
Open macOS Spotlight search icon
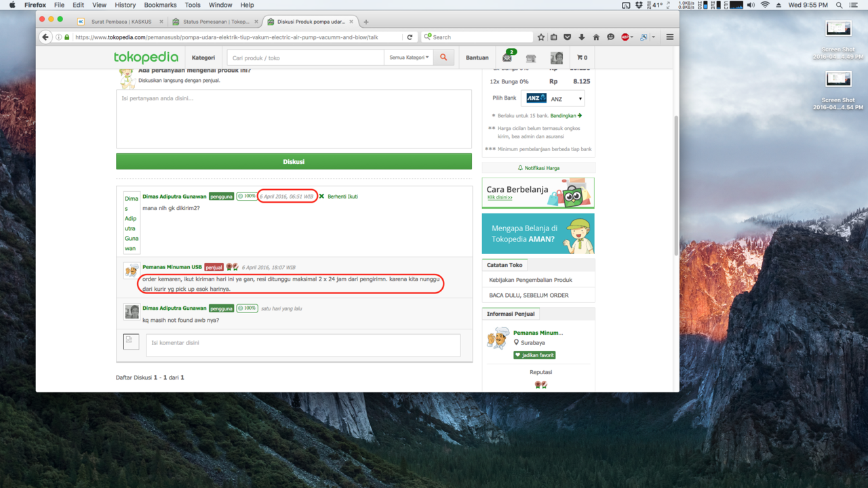[x=840, y=5]
